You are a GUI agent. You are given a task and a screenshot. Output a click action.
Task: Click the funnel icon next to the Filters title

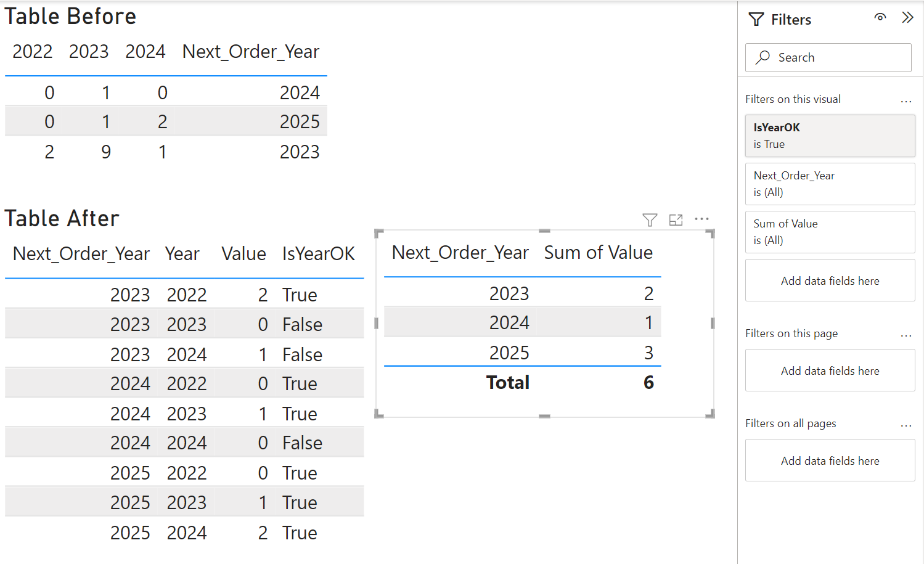point(756,20)
